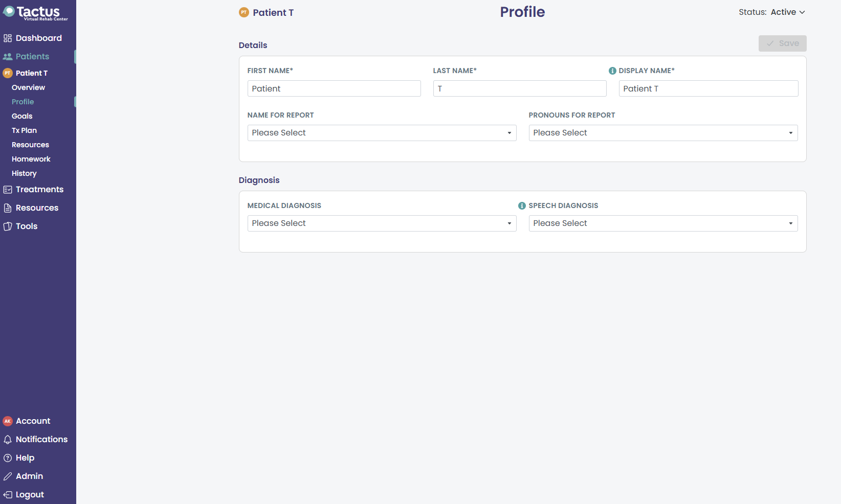841x504 pixels.
Task: Click the Notifications bell icon
Action: (x=8, y=440)
